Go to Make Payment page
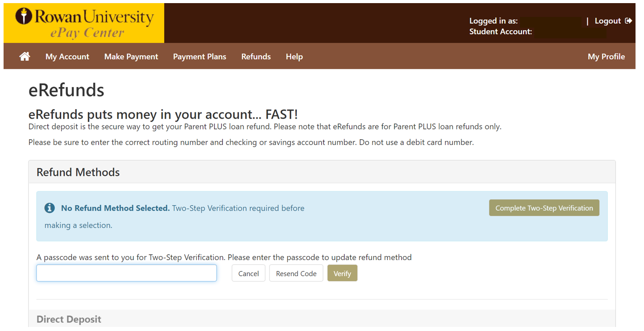Viewport: 644px width, 331px height. (131, 57)
